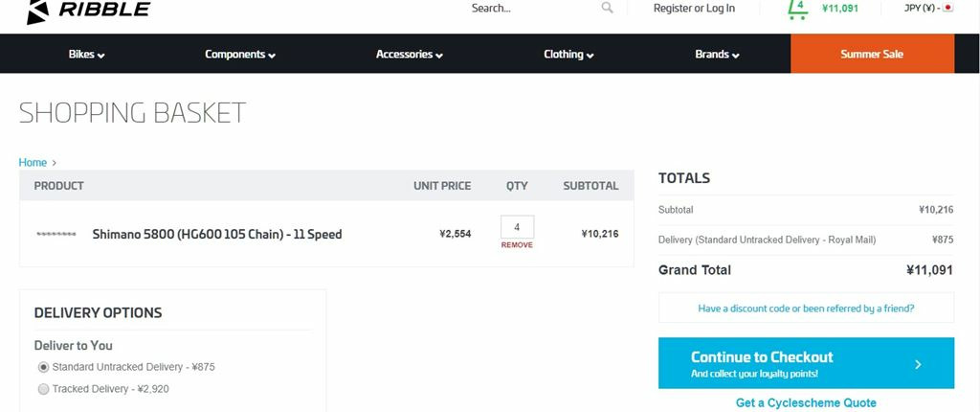Click Continue to Checkout button

(806, 363)
